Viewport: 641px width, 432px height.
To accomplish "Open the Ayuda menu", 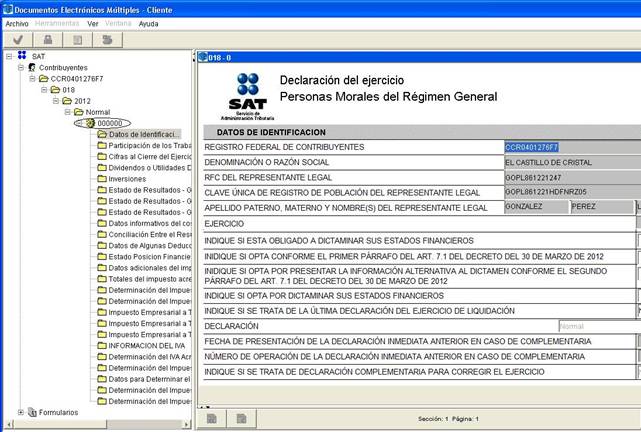I will [x=148, y=24].
